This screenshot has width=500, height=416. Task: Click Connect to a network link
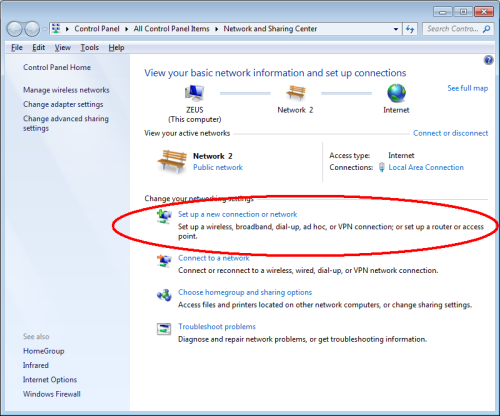214,258
